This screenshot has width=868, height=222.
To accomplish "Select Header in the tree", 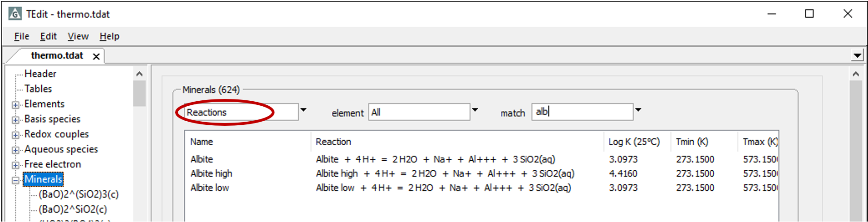I will (40, 74).
